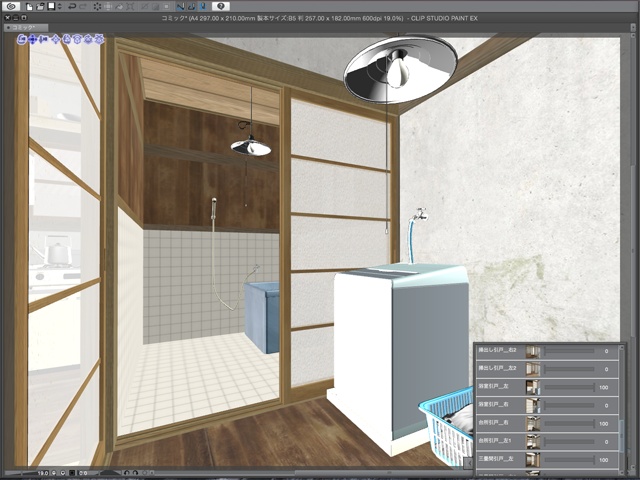Collapse parts panel with left chevron
Screen dimensions: 640x480
click(469, 462)
